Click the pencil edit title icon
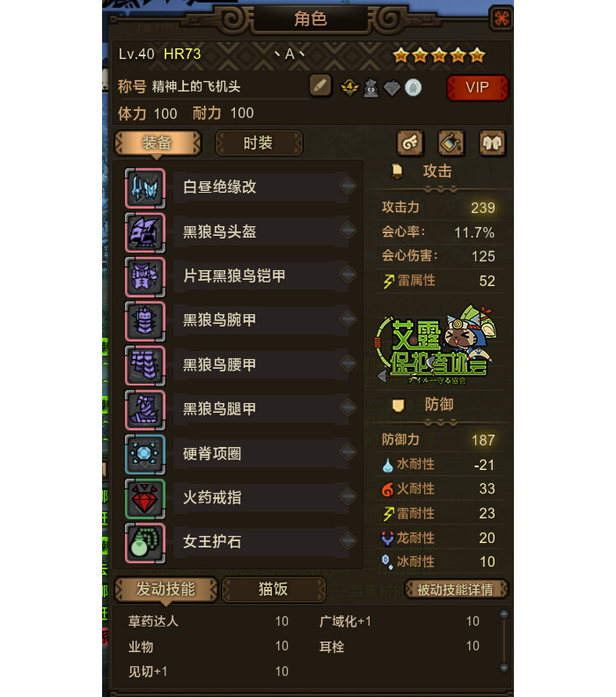The height and width of the screenshot is (697, 616). point(320,85)
